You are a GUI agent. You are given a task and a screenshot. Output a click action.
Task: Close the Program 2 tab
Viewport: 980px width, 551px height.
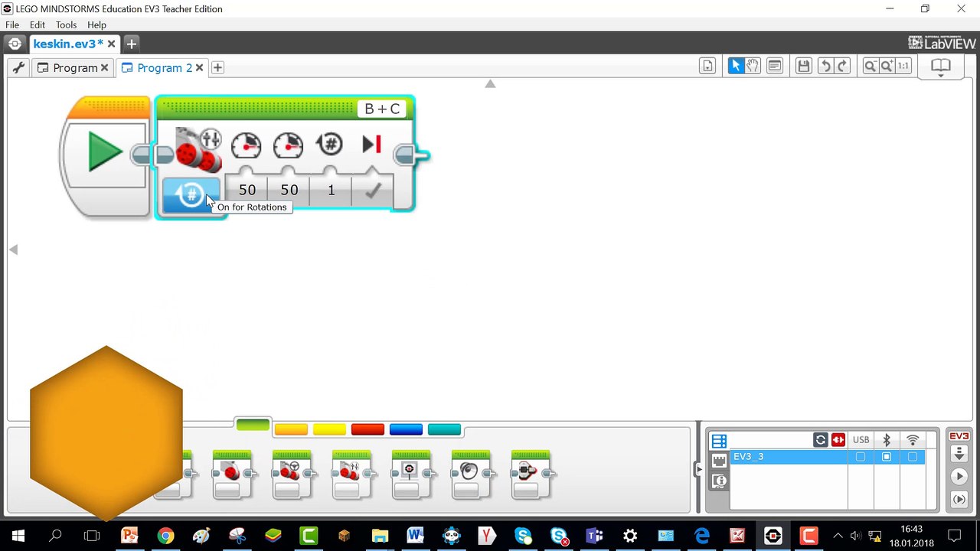tap(199, 67)
